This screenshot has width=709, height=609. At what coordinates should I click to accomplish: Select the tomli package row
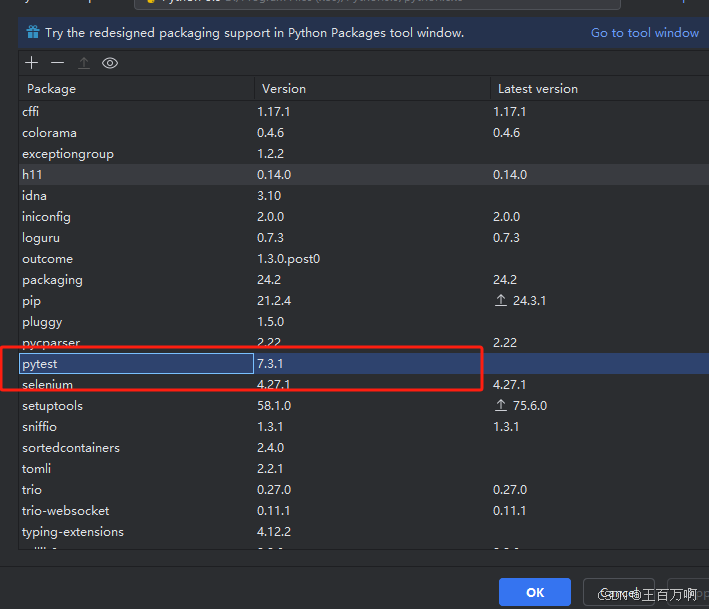tap(364, 469)
